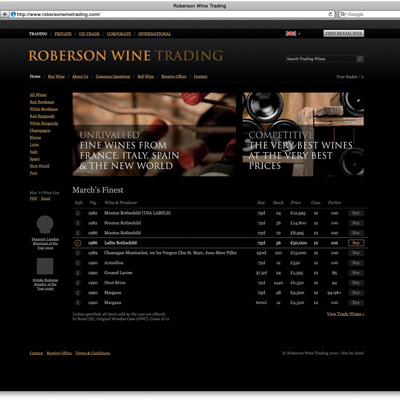Switch to the Private section tab
The width and height of the screenshot is (400, 400).
(x=63, y=34)
